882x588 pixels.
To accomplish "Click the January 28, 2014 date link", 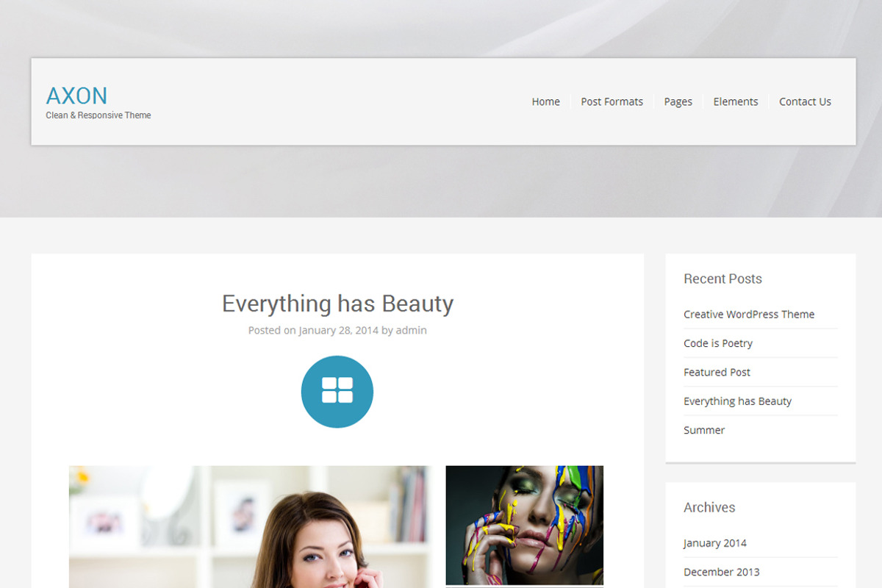I will point(339,330).
